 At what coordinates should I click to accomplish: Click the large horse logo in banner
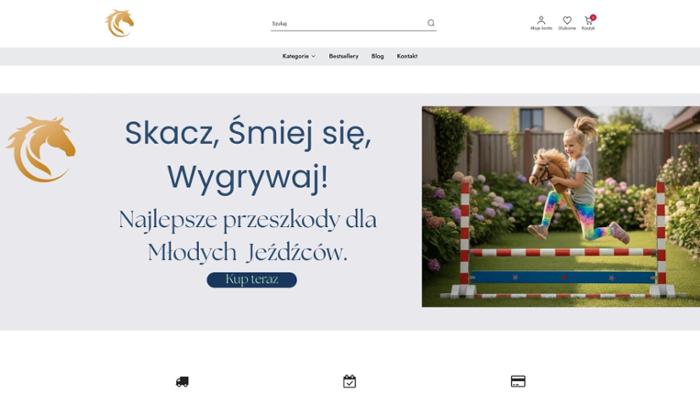[41, 149]
